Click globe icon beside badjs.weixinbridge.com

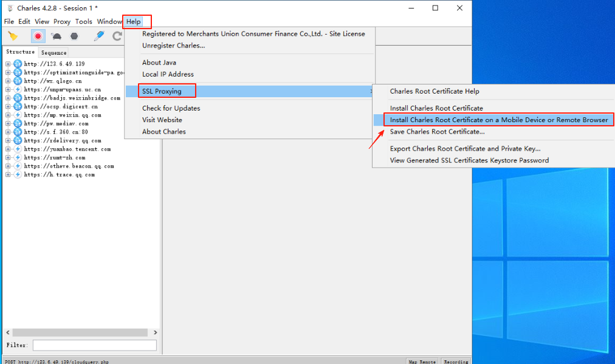pos(18,98)
